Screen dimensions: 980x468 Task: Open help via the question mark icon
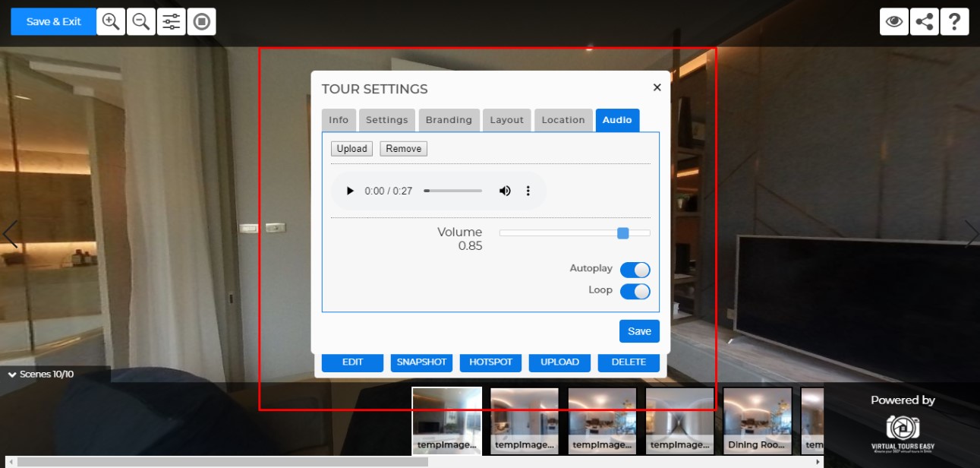point(954,21)
